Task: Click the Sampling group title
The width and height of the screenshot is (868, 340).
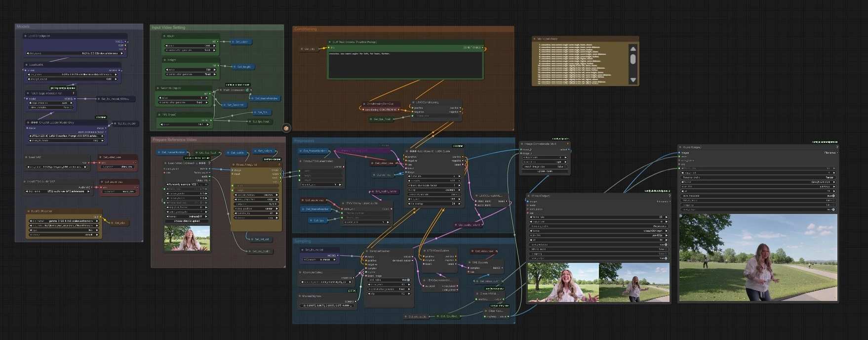Action: (x=303, y=241)
